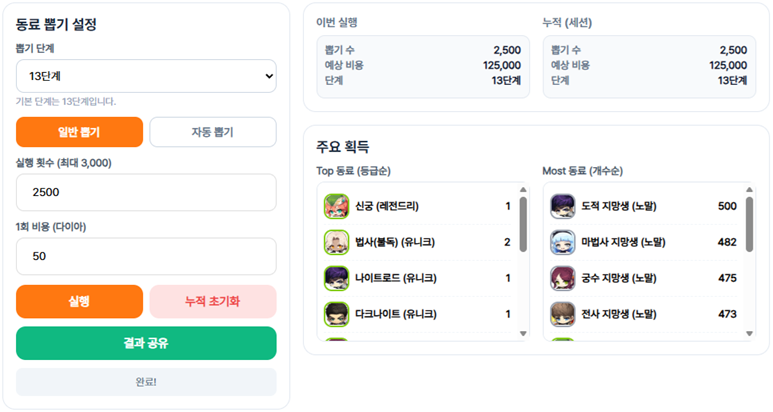Click the 마법사 지망생 (노말) character icon
Viewport: 773px width, 412px height.
pos(562,242)
